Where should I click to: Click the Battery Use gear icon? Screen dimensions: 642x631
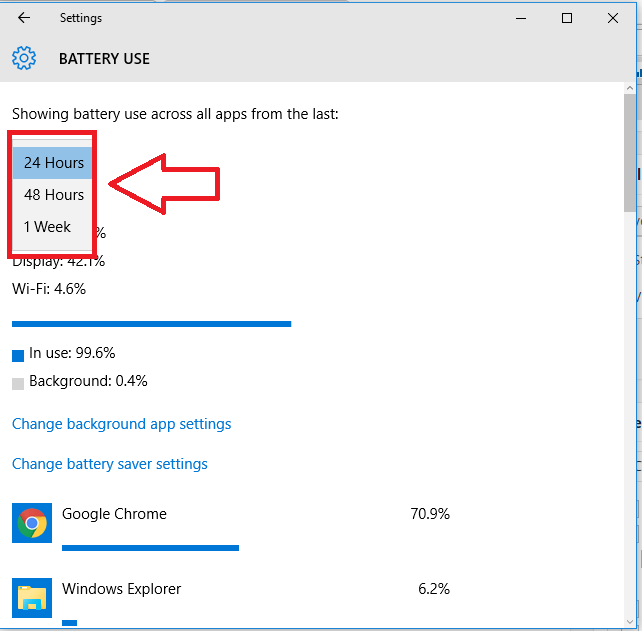point(24,58)
